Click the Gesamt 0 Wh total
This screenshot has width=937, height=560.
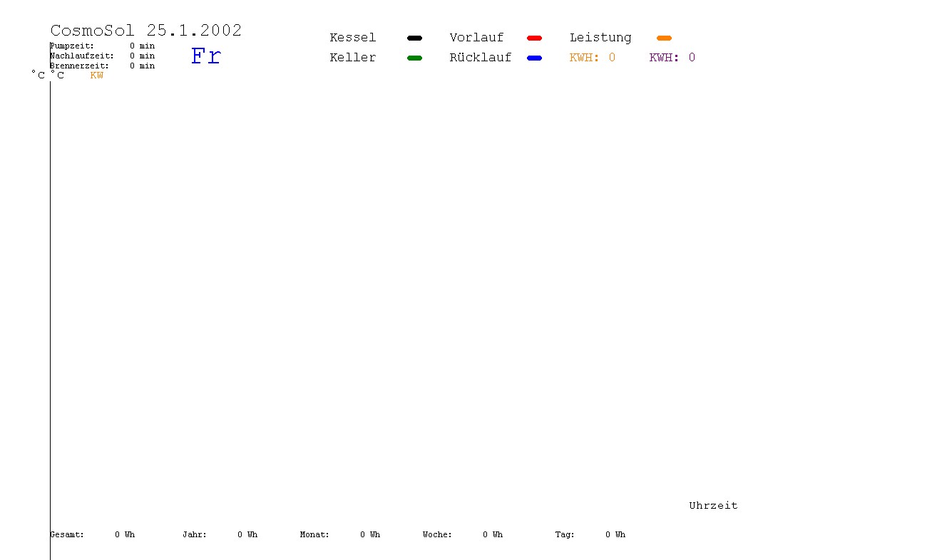pos(92,534)
